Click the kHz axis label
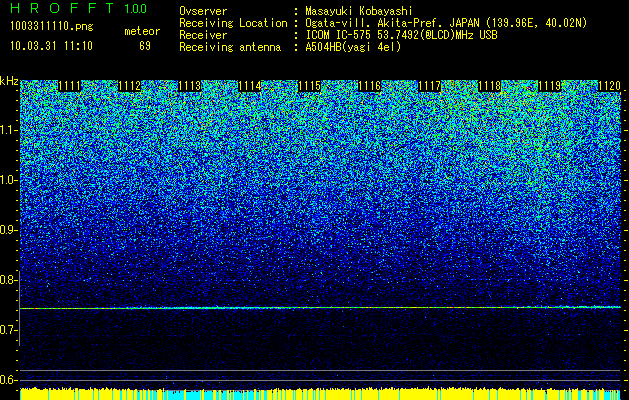Viewport: 629px width, 400px height. click(x=9, y=81)
